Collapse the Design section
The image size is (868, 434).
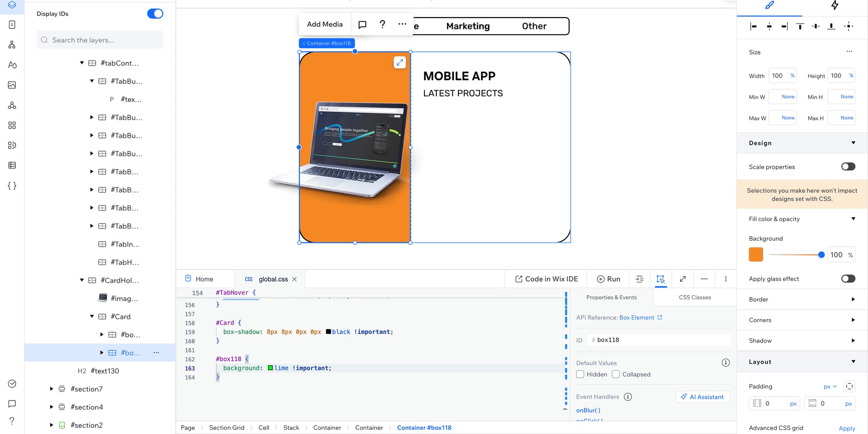pos(853,143)
